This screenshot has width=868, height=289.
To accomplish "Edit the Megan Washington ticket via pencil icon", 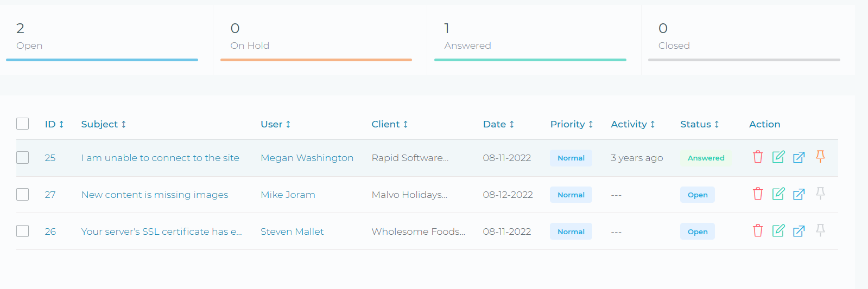I will coord(778,157).
